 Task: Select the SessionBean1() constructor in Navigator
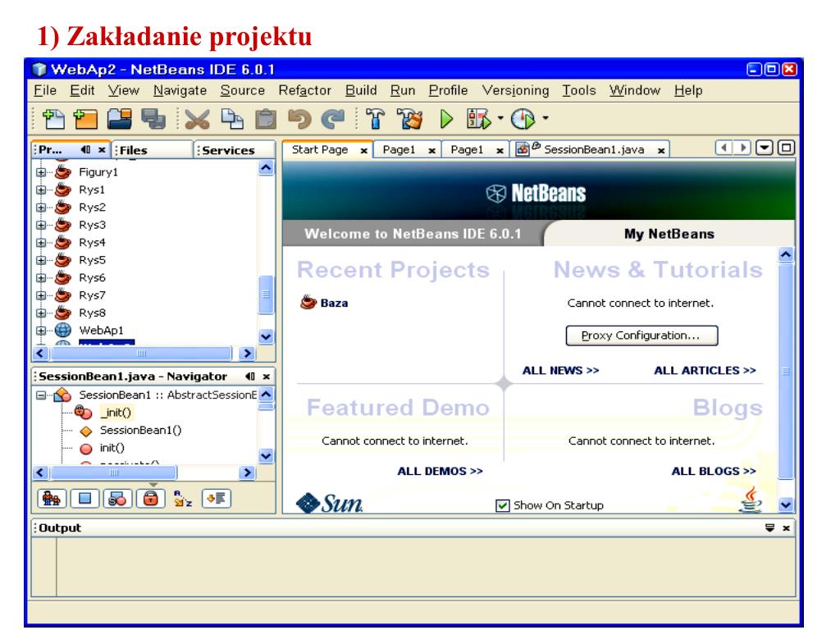[x=140, y=430]
